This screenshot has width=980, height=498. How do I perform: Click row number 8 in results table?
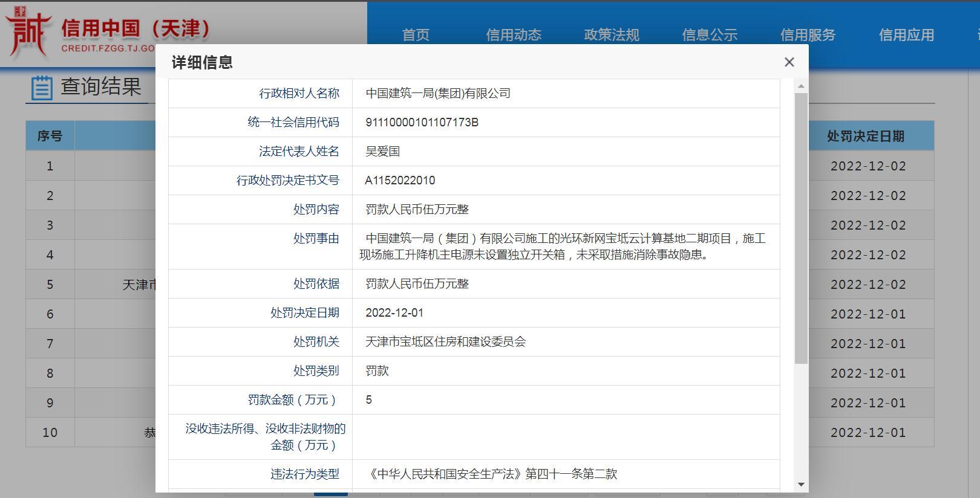[x=50, y=373]
